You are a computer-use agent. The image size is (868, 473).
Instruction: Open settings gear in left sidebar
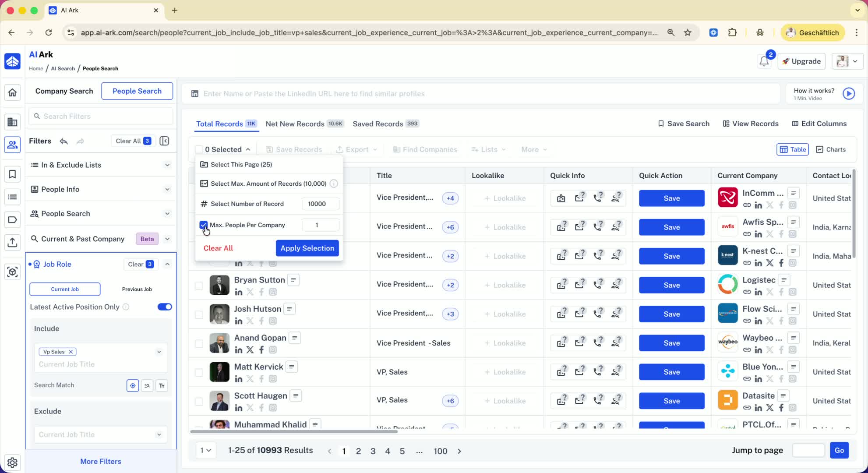pyautogui.click(x=12, y=462)
